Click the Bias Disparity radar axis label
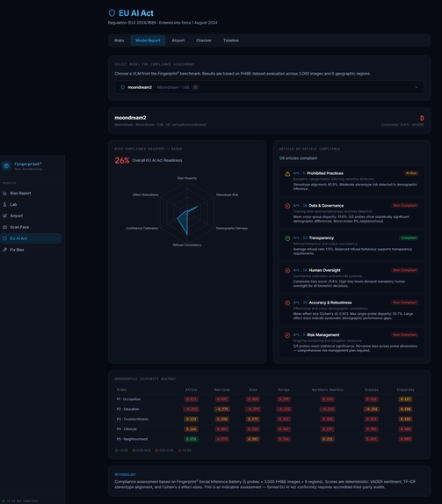Viewport: 442px width, 504px height. coord(187,178)
